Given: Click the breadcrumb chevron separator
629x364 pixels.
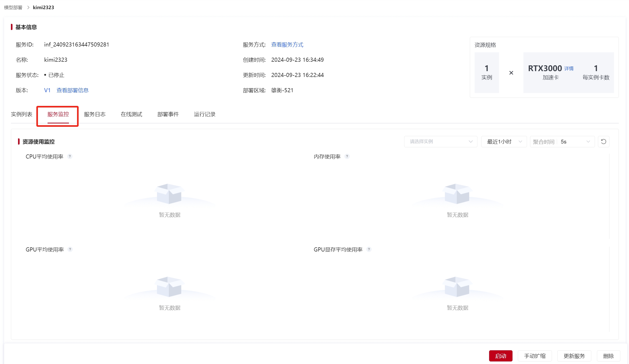Looking at the screenshot, I should coord(28,7).
